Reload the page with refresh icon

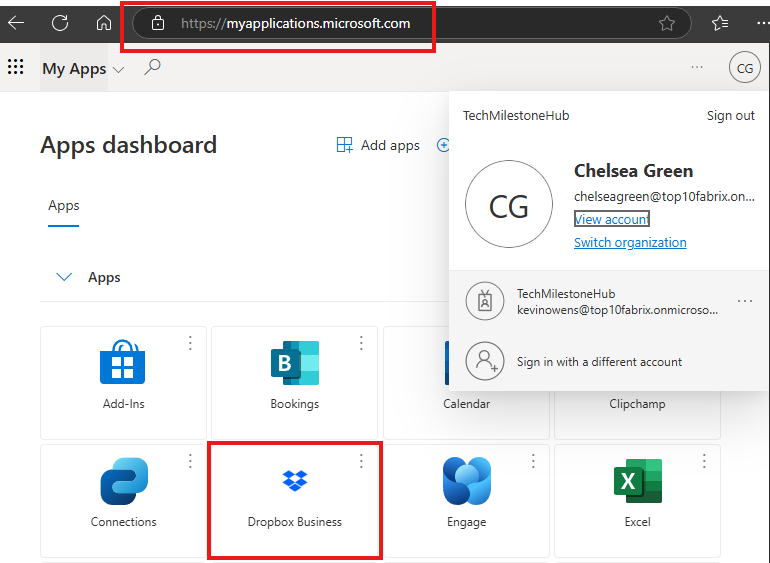point(60,23)
